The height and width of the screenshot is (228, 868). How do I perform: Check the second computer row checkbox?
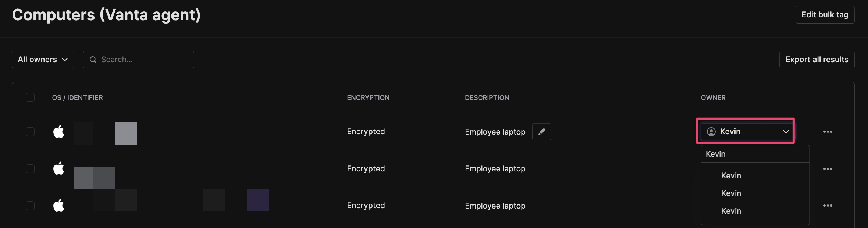click(x=30, y=169)
